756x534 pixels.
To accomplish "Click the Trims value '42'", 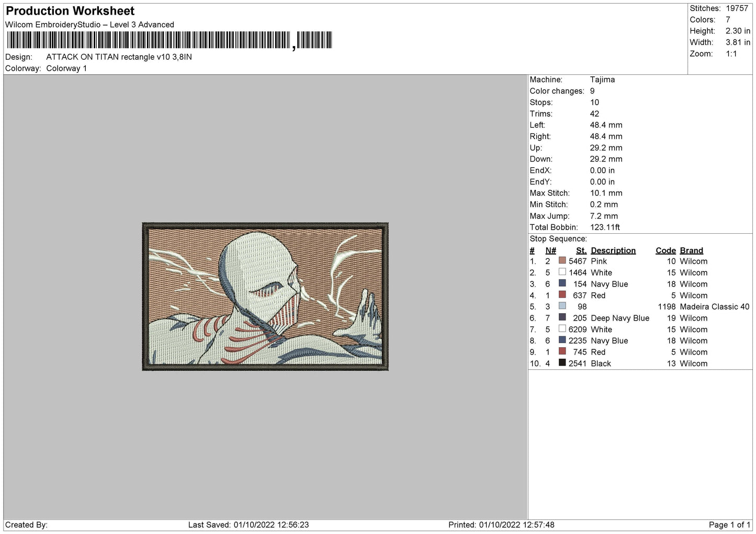I will 594,113.
